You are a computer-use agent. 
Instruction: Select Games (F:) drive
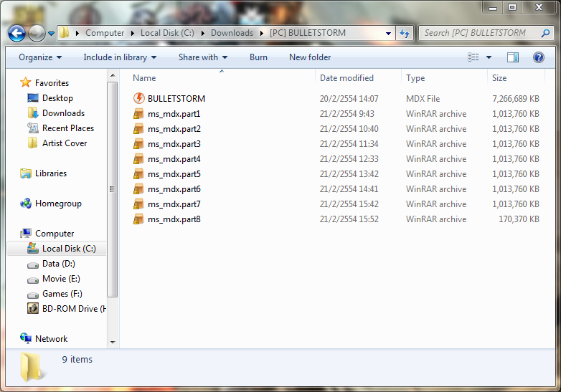(62, 294)
